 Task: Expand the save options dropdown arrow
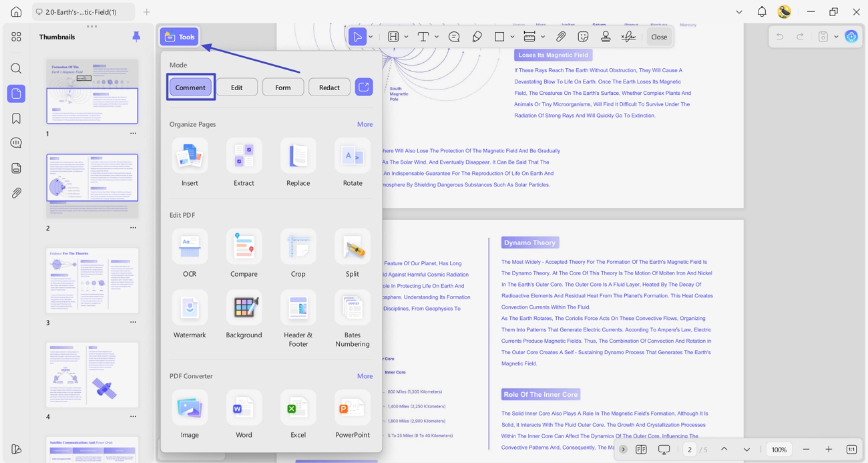point(836,37)
